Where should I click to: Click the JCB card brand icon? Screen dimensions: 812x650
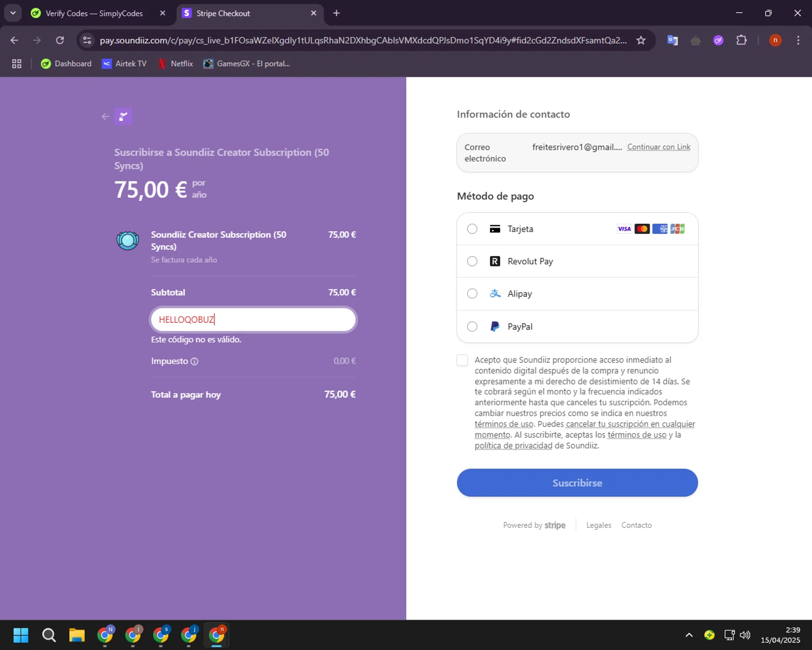click(677, 229)
